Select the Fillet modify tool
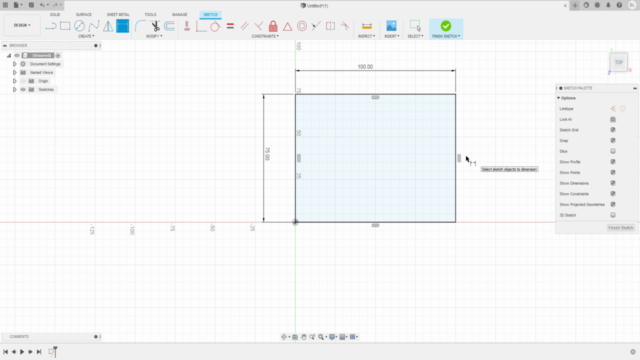640x360 pixels. click(x=140, y=26)
